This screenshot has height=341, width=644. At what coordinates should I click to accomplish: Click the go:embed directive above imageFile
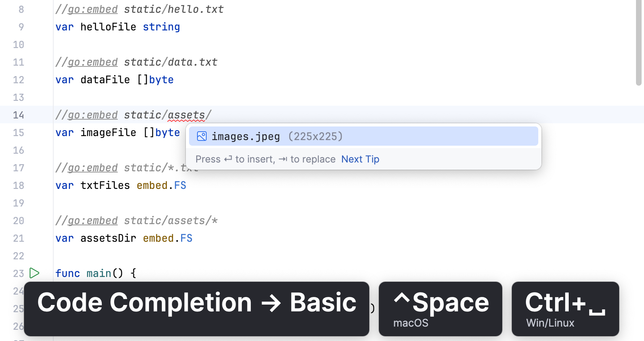point(93,115)
